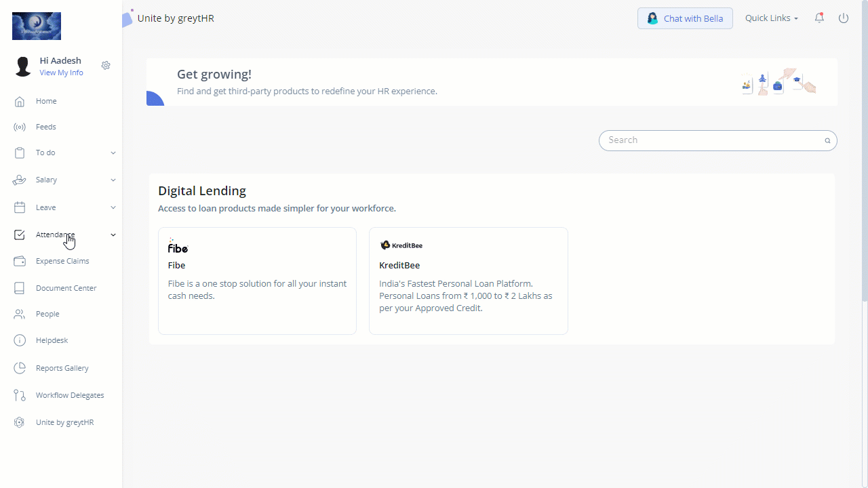This screenshot has height=488, width=868.
Task: Click the Leave calendar icon
Action: 20,207
